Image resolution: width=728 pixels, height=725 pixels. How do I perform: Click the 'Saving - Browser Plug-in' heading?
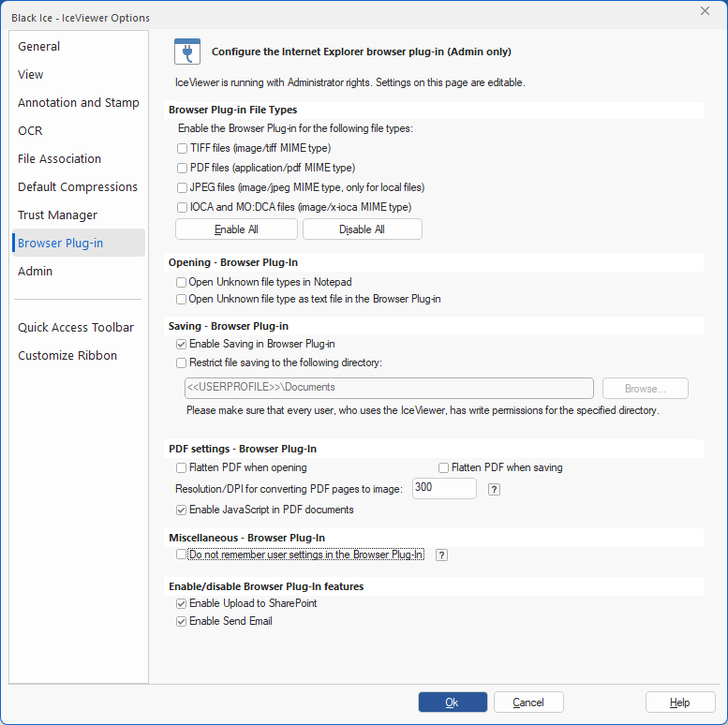coord(229,326)
